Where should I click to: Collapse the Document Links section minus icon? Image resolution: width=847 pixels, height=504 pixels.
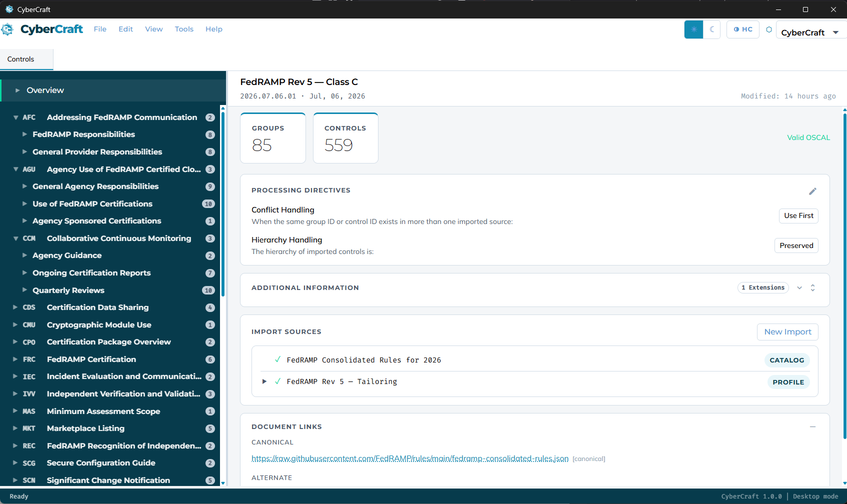pos(813,426)
